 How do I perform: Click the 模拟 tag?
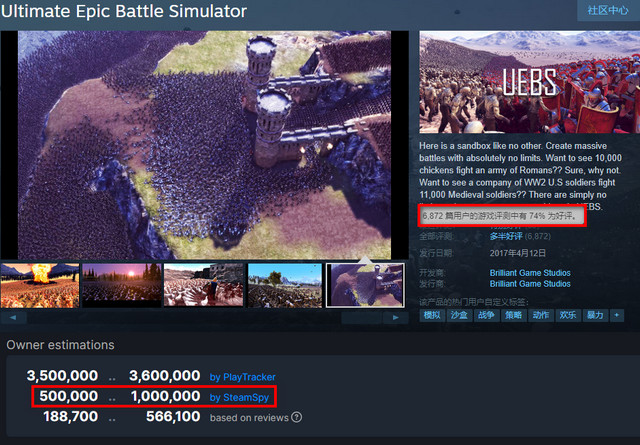point(432,315)
